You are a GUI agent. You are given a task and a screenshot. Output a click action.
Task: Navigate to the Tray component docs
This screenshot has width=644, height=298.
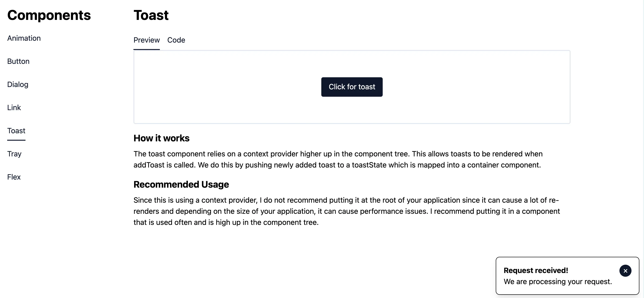pyautogui.click(x=15, y=154)
